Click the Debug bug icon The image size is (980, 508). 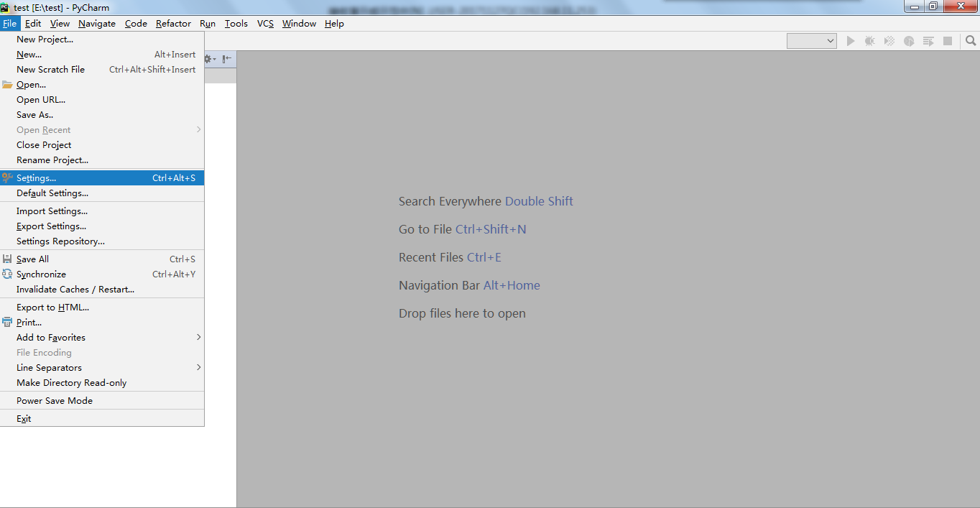click(870, 41)
